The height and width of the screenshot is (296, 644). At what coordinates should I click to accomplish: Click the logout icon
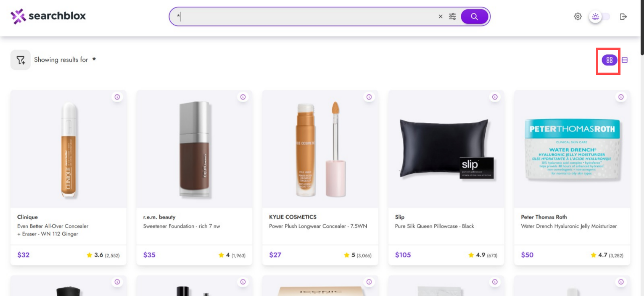point(623,17)
